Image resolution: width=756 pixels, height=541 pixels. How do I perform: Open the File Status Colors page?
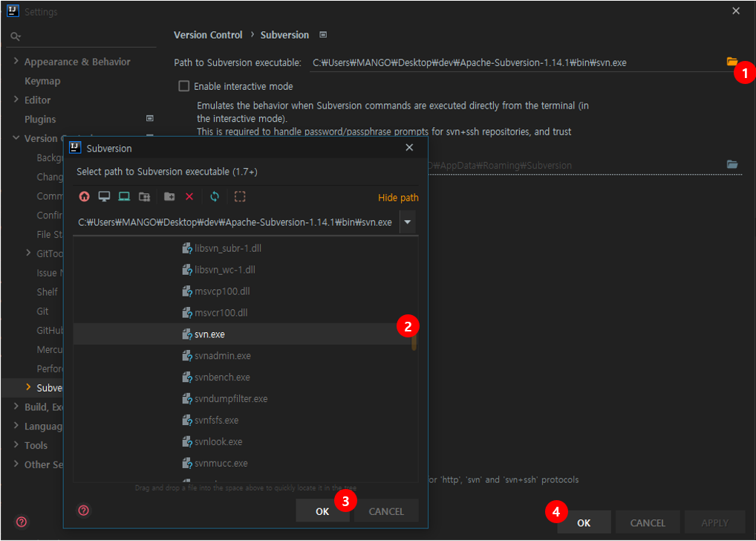[50, 235]
